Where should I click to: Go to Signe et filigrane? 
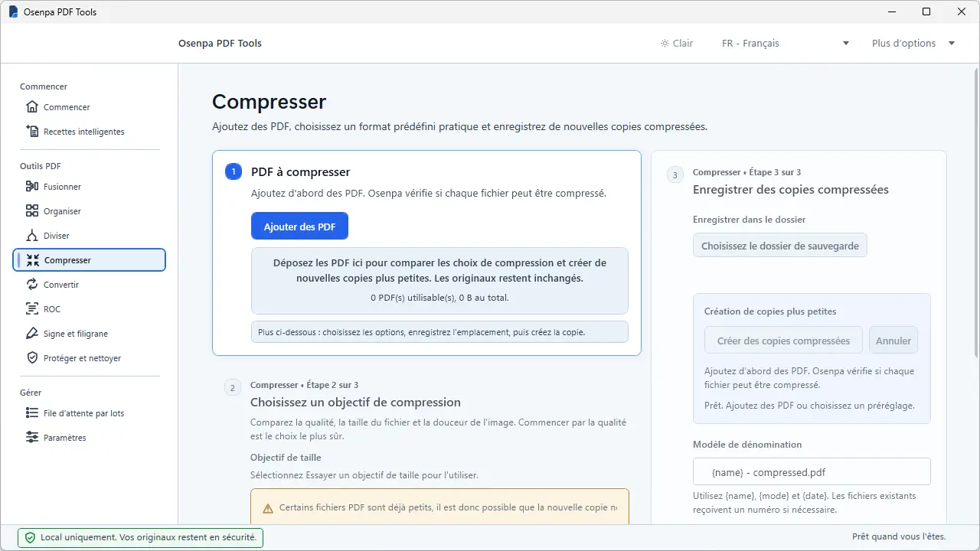[x=89, y=334]
